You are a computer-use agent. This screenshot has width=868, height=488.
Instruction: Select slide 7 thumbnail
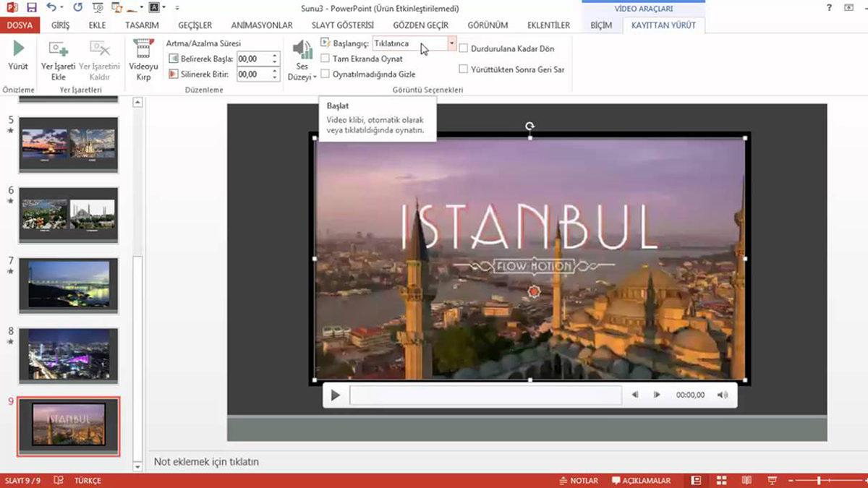pos(67,283)
